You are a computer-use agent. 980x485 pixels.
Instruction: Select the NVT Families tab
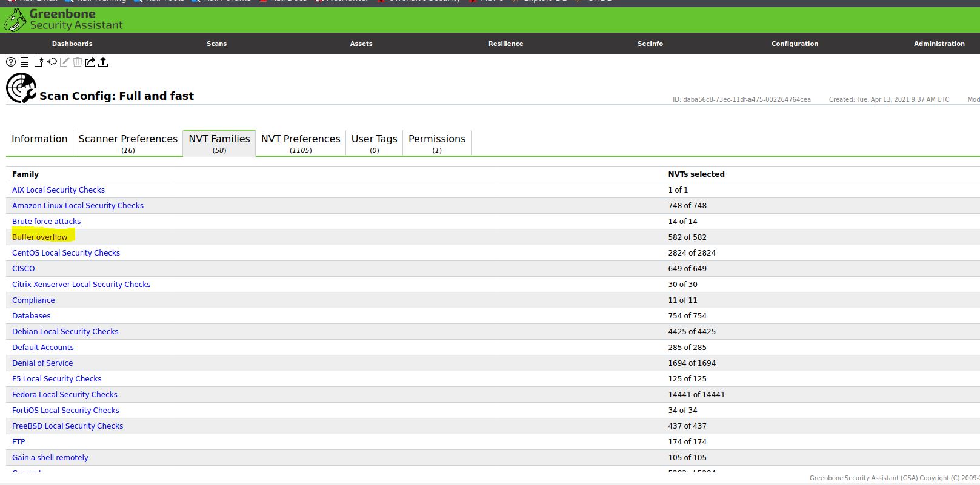(219, 143)
